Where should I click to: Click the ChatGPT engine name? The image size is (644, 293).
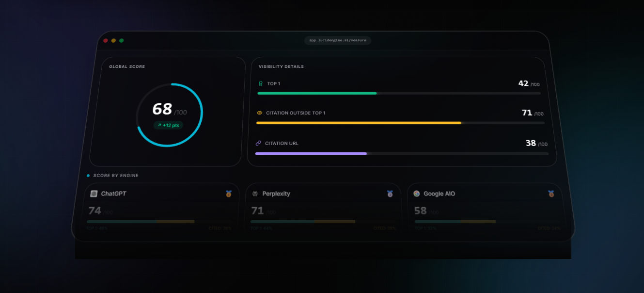click(x=113, y=194)
